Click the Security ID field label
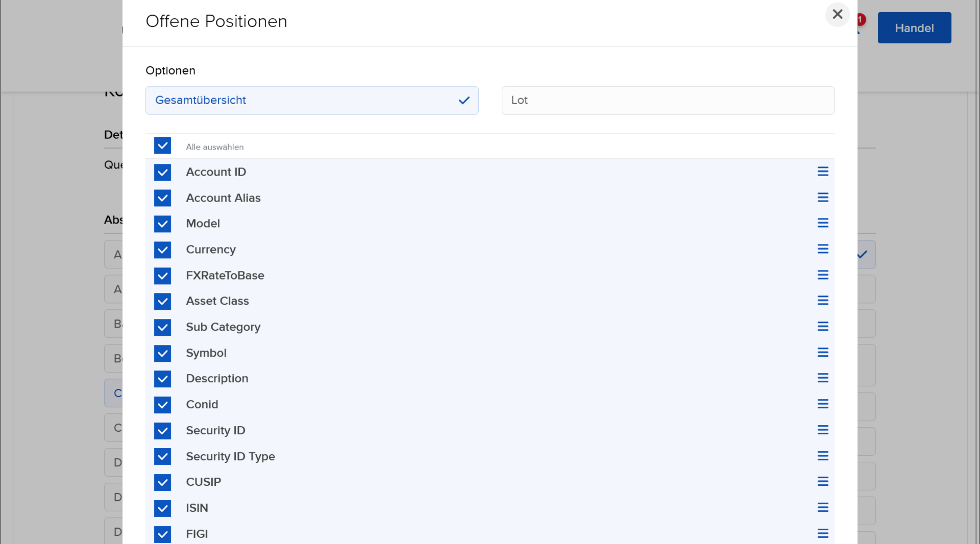980x544 pixels. [215, 431]
